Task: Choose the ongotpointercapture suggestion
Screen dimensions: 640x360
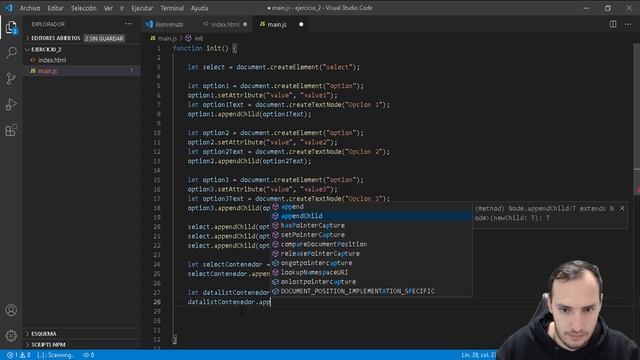Action: click(x=371, y=263)
